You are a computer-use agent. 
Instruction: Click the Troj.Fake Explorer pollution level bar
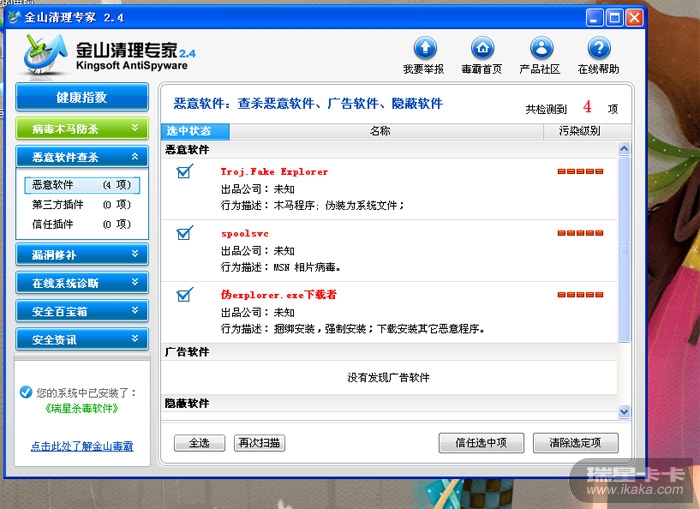tap(580, 171)
